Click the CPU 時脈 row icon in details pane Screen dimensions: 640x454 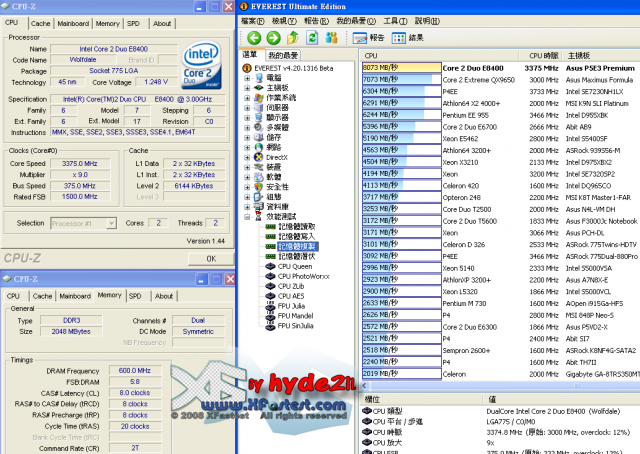tap(367, 432)
